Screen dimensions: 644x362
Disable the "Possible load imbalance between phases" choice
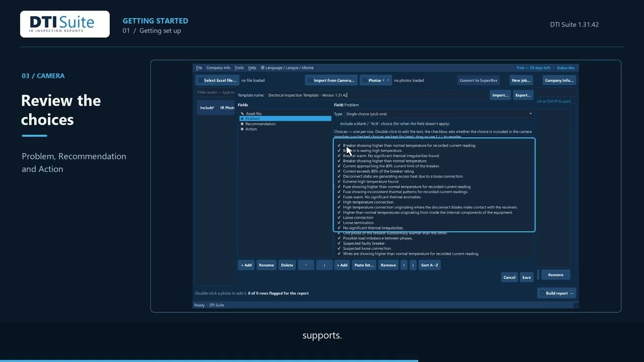(x=339, y=238)
